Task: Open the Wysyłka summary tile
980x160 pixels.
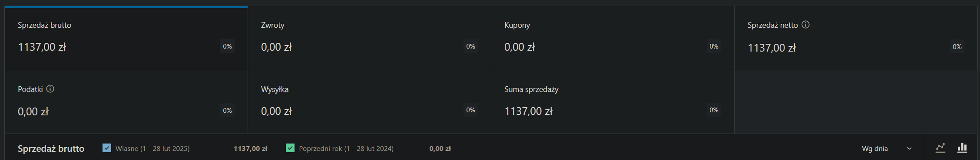Action: (369, 102)
